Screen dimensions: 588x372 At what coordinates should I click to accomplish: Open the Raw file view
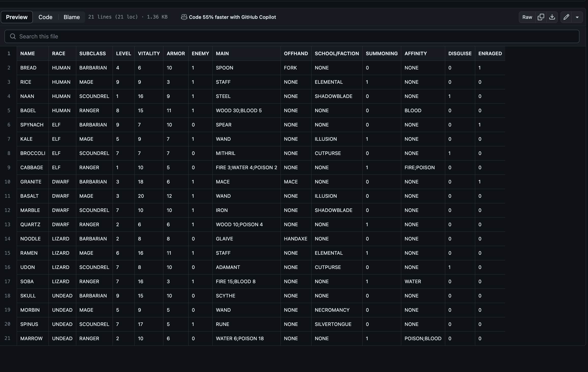527,17
